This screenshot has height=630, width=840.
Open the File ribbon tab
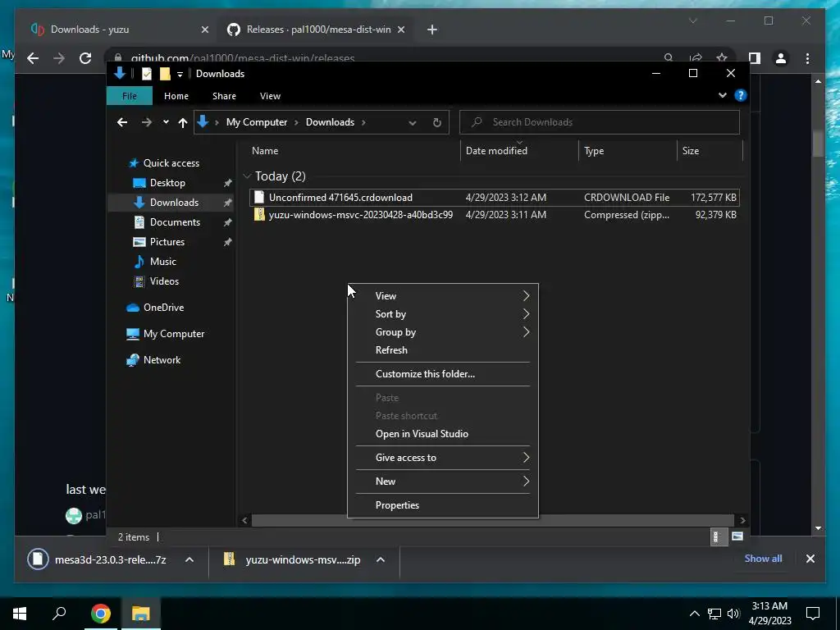[130, 96]
